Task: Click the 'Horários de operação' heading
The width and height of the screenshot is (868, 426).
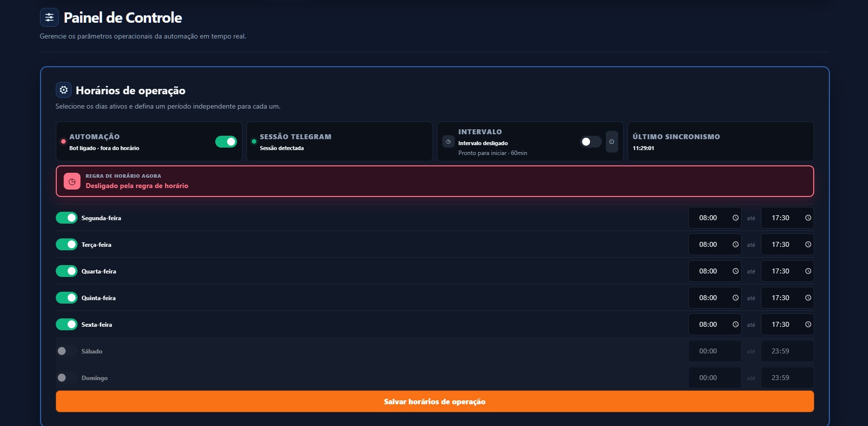Action: click(130, 90)
